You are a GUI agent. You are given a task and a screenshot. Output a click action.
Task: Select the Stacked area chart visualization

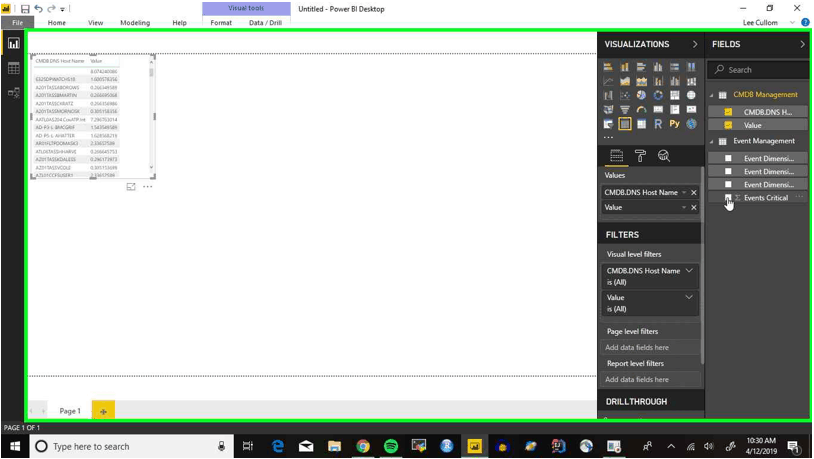[641, 82]
